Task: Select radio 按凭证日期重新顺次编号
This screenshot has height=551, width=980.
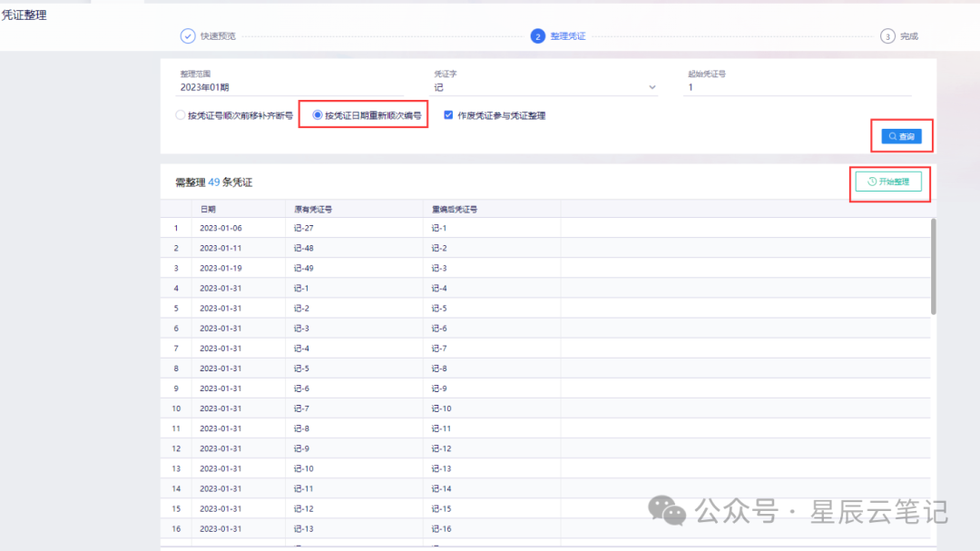Action: coord(318,115)
